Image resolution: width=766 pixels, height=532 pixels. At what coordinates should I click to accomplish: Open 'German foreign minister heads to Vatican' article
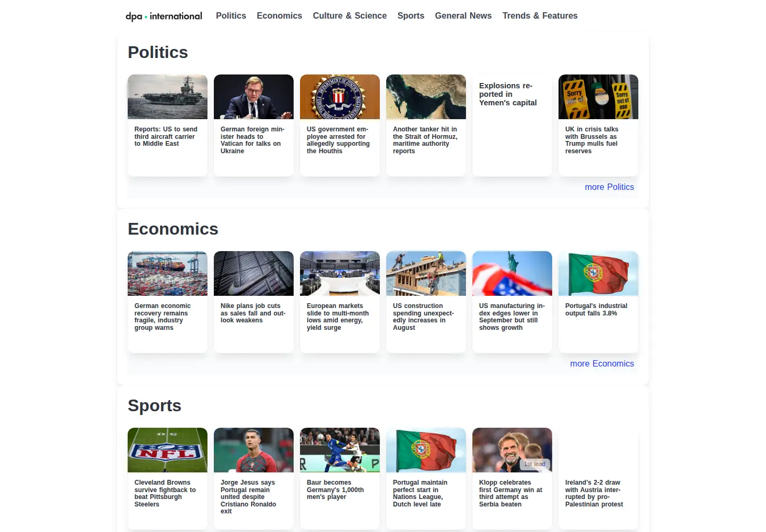252,140
